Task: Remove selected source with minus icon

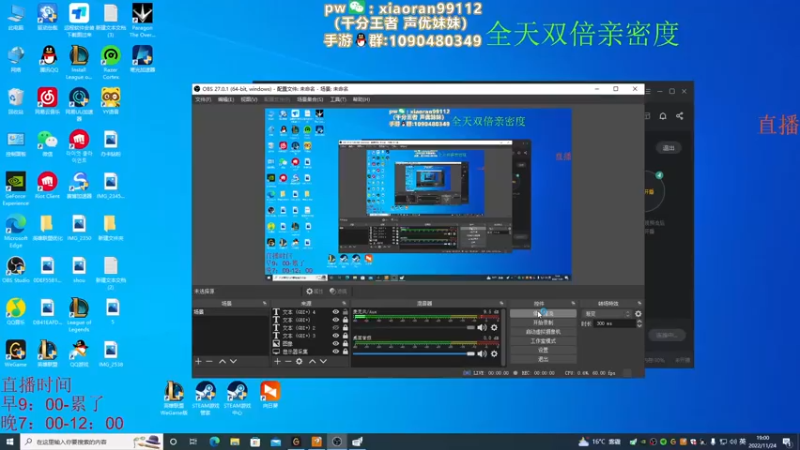Action: [x=288, y=361]
